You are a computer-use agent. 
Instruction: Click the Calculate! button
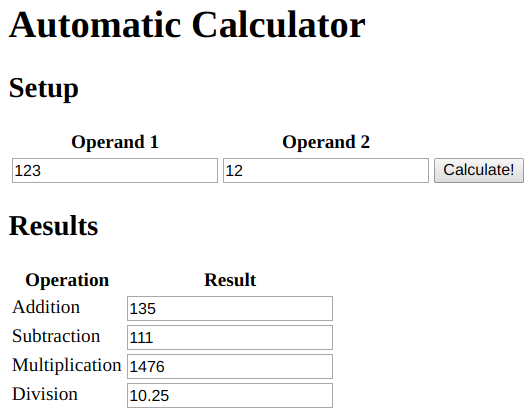tap(478, 170)
